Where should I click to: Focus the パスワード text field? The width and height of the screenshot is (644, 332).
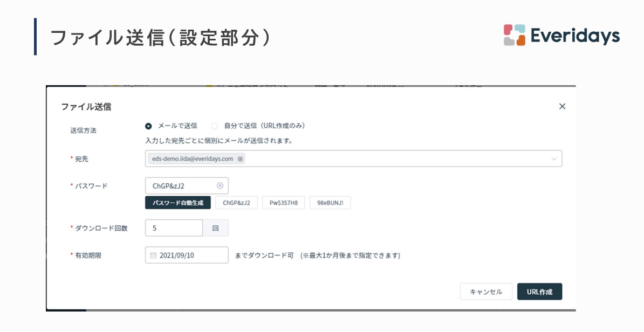point(181,186)
